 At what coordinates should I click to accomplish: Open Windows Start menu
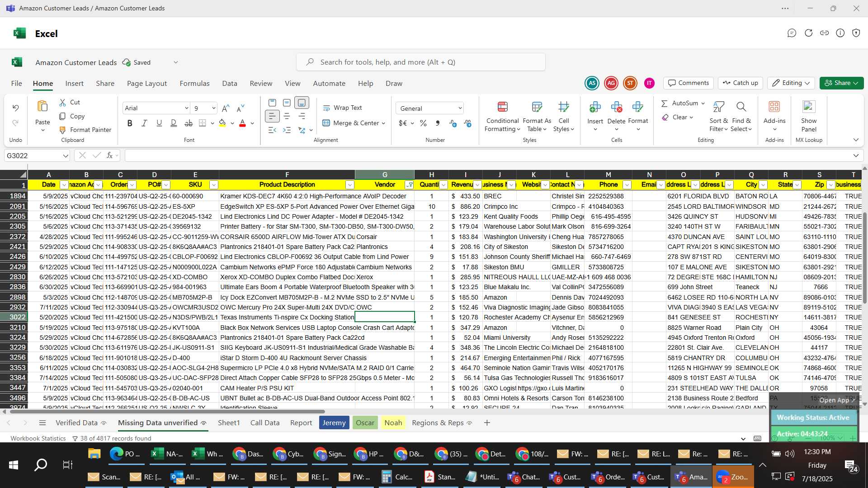tap(14, 465)
